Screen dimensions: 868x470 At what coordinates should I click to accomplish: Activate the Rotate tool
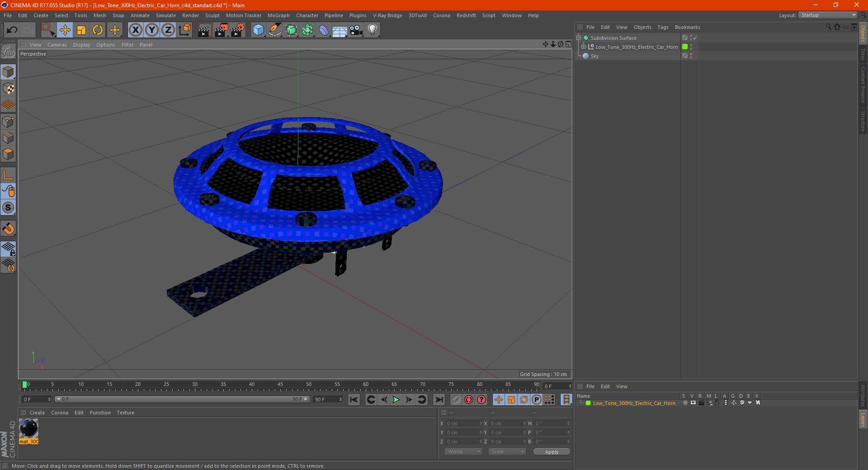click(x=98, y=30)
